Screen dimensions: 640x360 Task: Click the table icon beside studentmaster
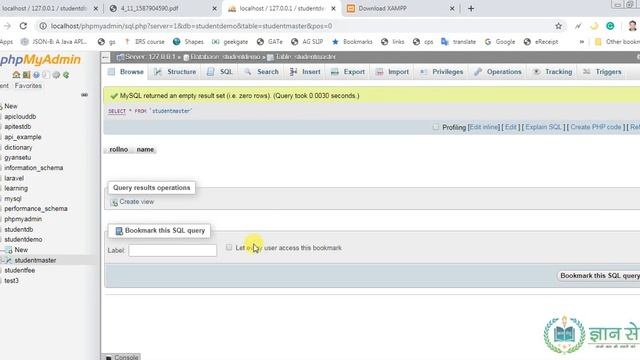pos(8,260)
